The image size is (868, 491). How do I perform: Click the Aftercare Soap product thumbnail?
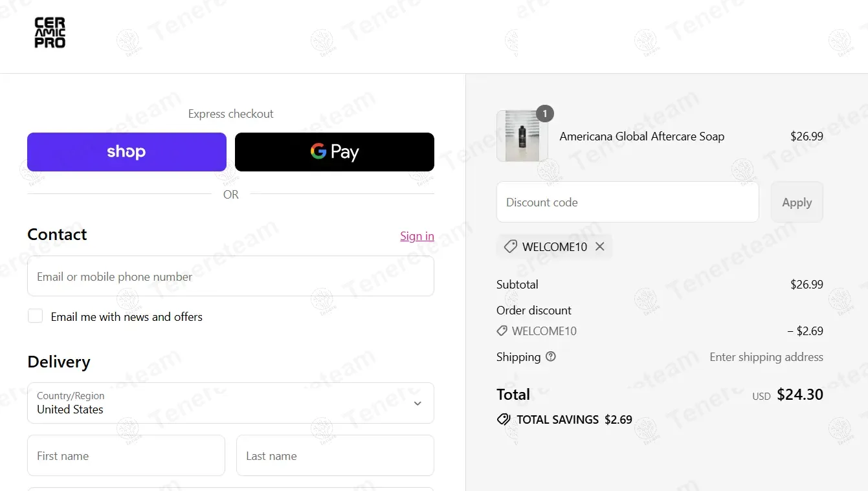[522, 136]
